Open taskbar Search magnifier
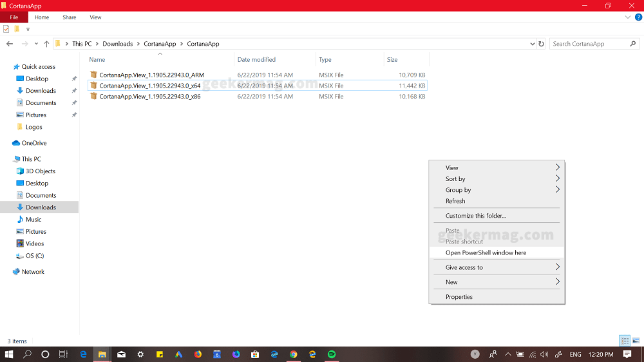Screen dimensions: 644x362 [27, 354]
